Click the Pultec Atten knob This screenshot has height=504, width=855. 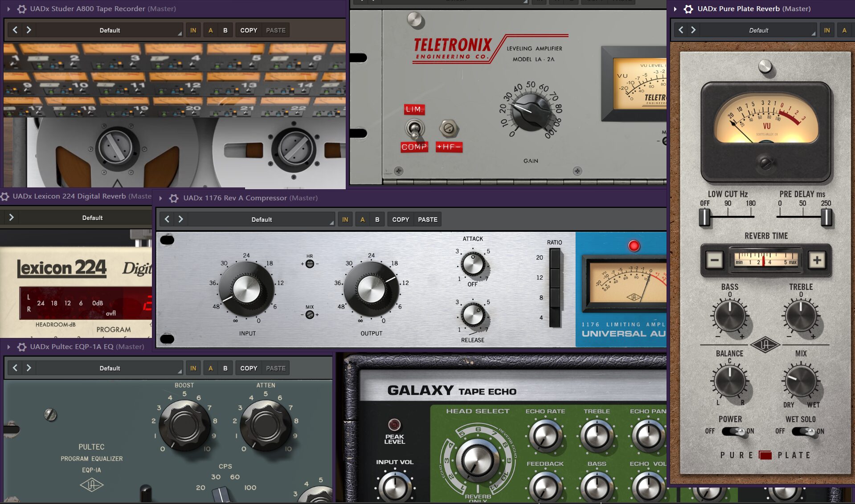(266, 425)
